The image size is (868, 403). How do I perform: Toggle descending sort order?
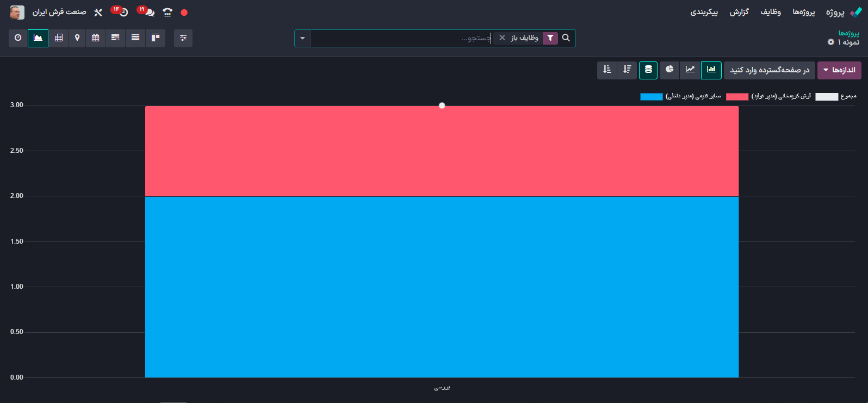pyautogui.click(x=627, y=70)
